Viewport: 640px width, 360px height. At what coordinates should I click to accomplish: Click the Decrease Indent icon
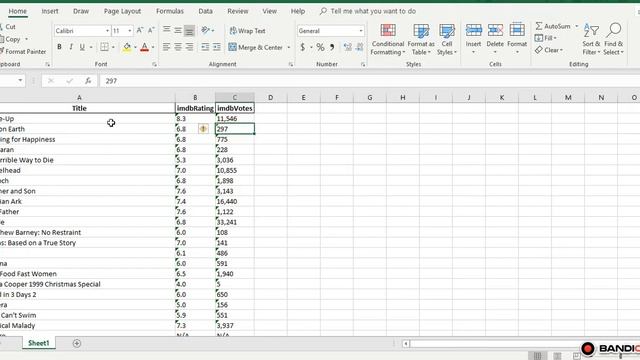205,47
